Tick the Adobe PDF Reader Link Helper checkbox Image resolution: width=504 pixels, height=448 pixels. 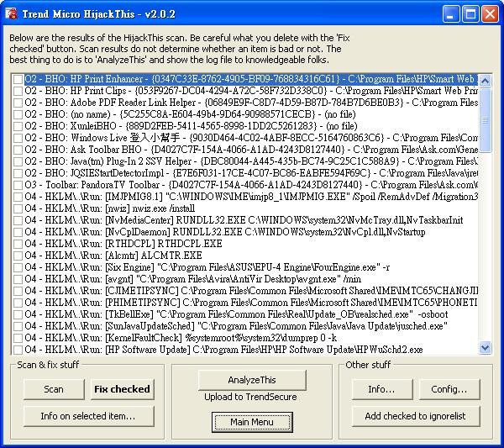(18, 103)
